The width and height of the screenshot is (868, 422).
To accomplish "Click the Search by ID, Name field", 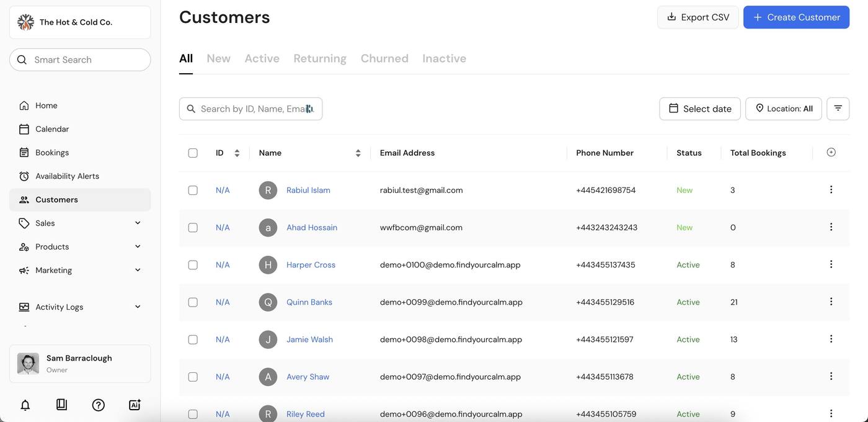I will 250,109.
